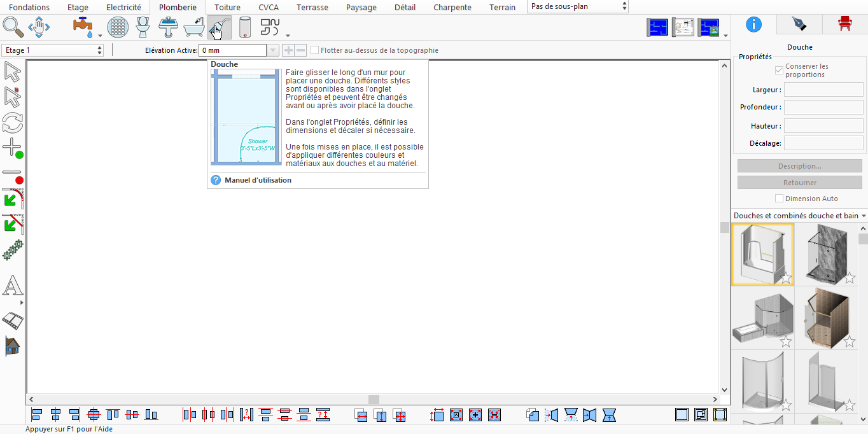The image size is (868, 434).
Task: Toggle Flotter au-dessus de la topographie checkbox
Action: coord(315,50)
